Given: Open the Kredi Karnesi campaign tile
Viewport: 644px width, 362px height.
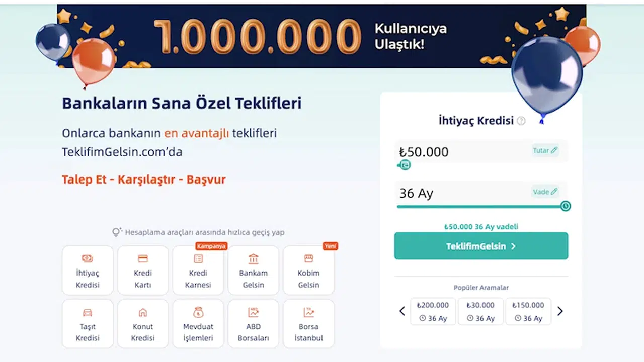Looking at the screenshot, I should coord(198,270).
